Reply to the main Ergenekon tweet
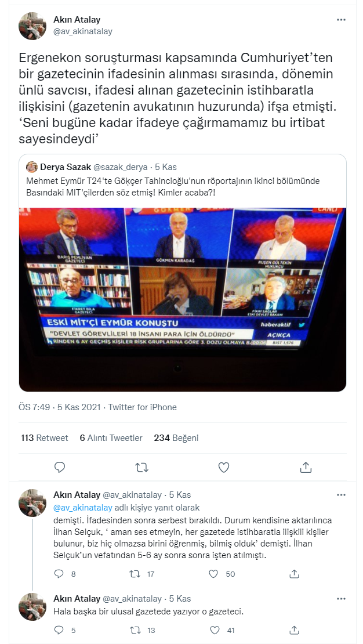The width and height of the screenshot is (363, 644). pos(59,467)
